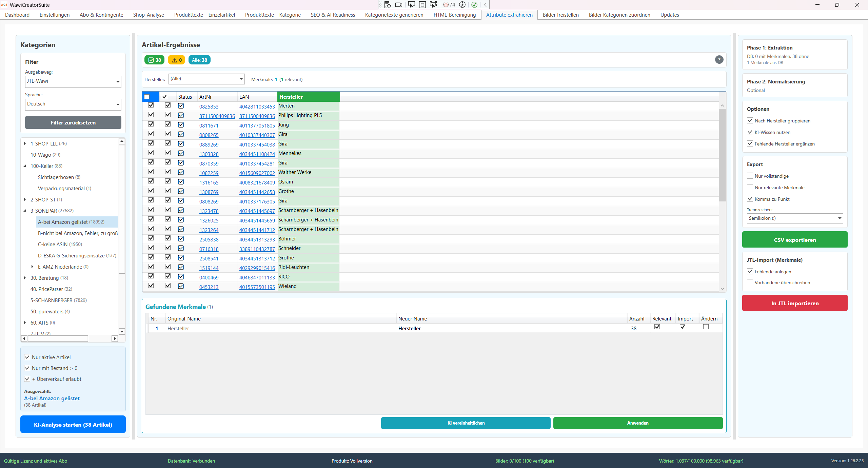This screenshot has width=868, height=468.
Task: Click scroll down arrow of articles table
Action: [722, 289]
